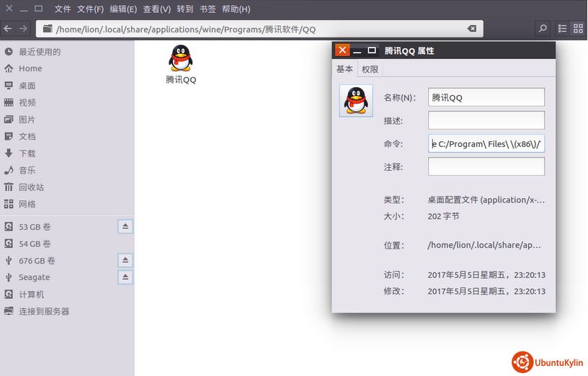588x376 pixels.
Task: Click the QQ penguin icon in properties dialog
Action: (x=356, y=101)
